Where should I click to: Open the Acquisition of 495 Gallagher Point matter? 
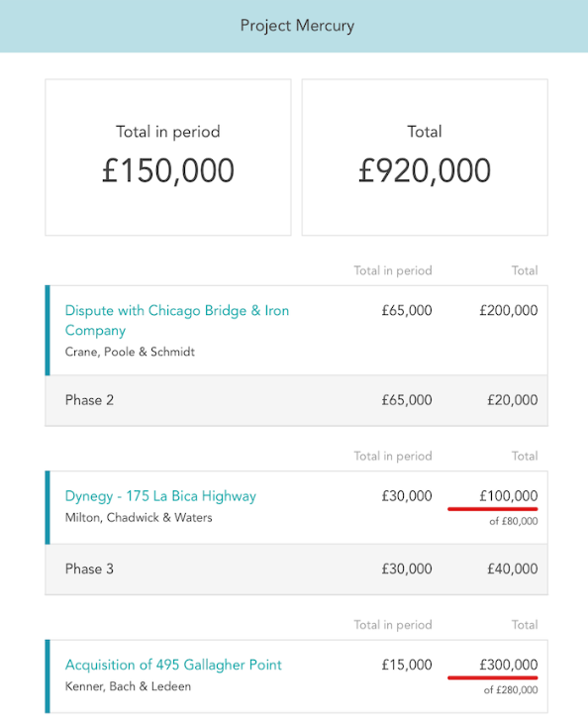pyautogui.click(x=173, y=665)
